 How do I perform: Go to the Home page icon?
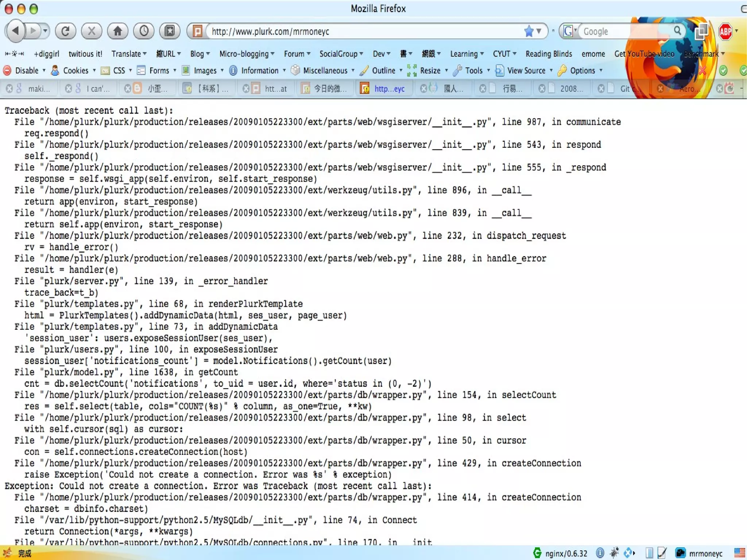pyautogui.click(x=117, y=31)
